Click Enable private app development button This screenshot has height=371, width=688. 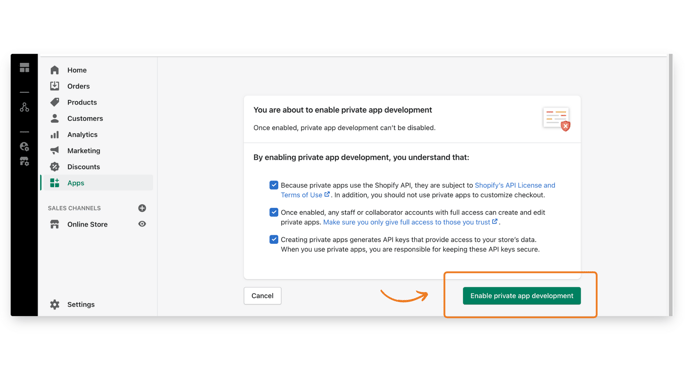[522, 296]
